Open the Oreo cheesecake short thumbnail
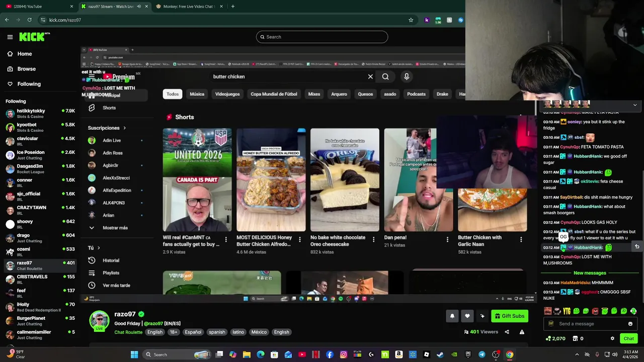The width and height of the screenshot is (644, 362). click(345, 179)
